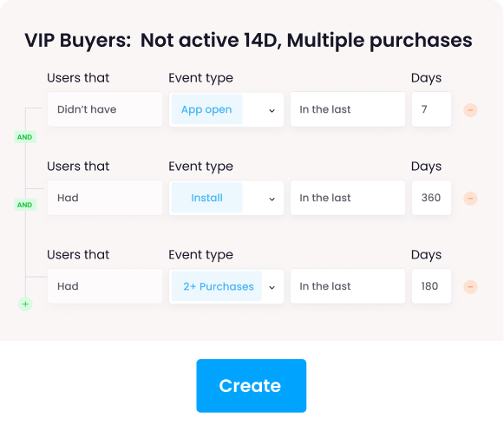Toggle the second AND operator badge
The image size is (504, 432).
click(x=25, y=205)
